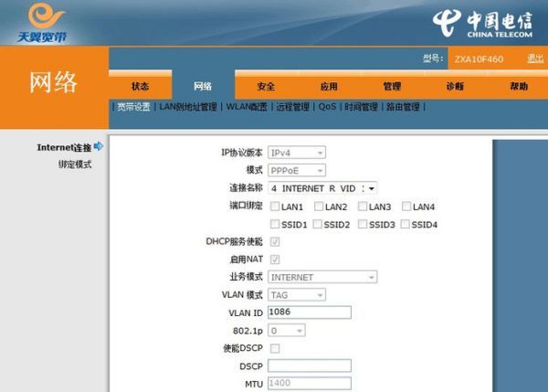The height and width of the screenshot is (392, 548).
Task: Open the 管理 tab
Action: point(392,87)
